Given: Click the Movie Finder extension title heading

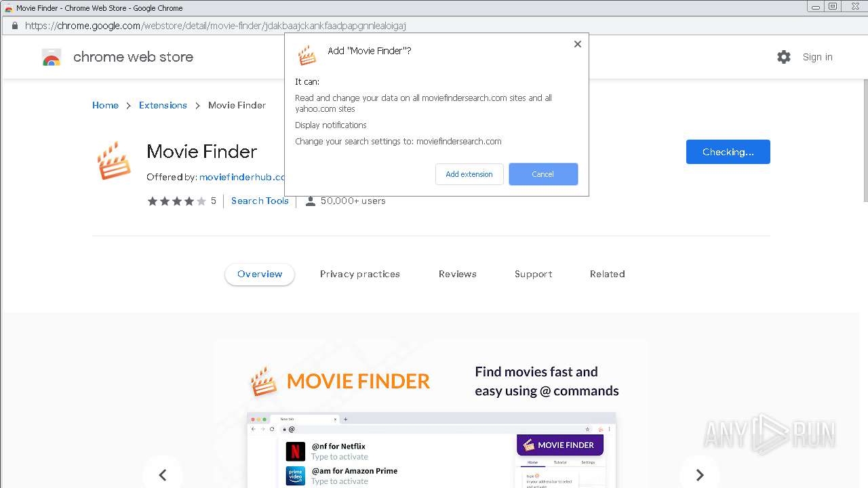Looking at the screenshot, I should coord(202,152).
